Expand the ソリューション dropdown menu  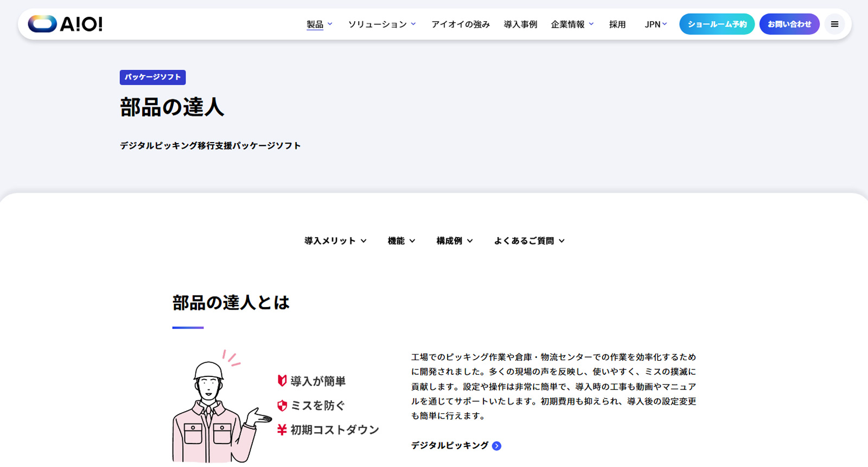pos(382,24)
